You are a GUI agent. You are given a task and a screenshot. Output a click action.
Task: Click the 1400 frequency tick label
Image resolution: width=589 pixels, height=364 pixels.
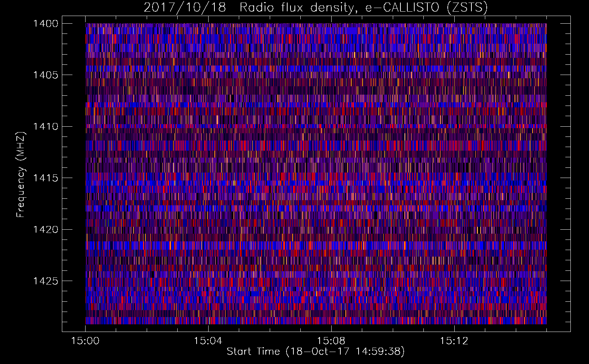click(46, 24)
